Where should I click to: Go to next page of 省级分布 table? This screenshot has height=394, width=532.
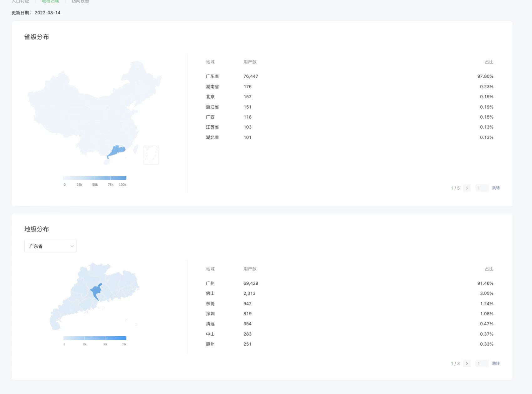(467, 188)
